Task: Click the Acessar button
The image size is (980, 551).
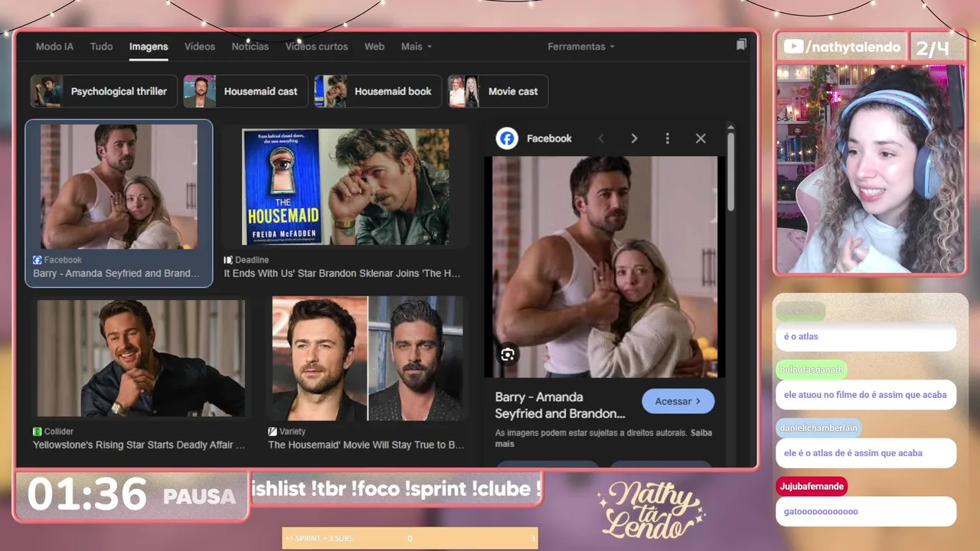Action: click(678, 401)
